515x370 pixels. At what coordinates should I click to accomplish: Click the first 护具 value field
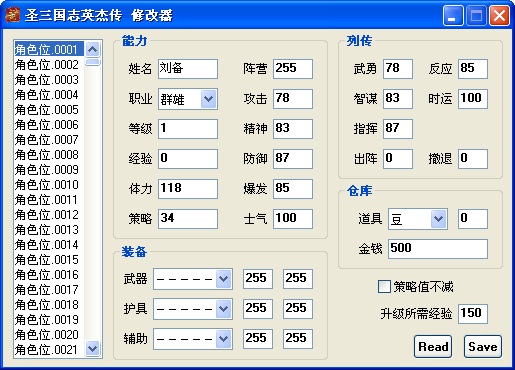(258, 309)
